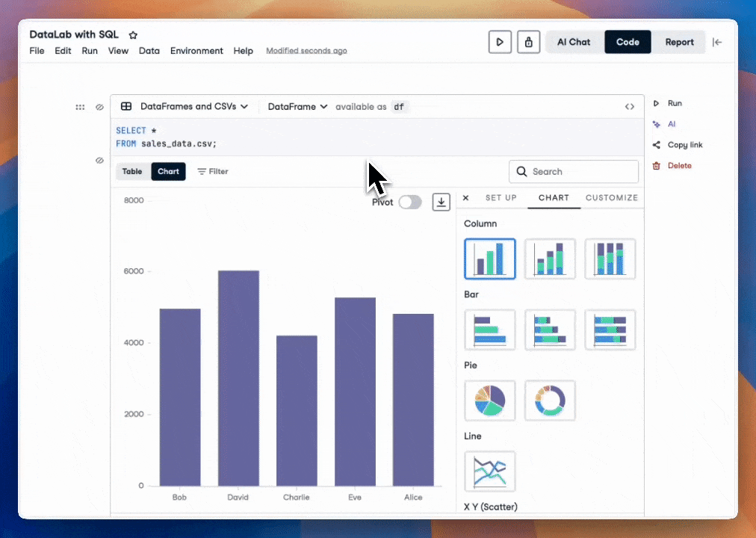Choose the doughnut chart type

550,401
